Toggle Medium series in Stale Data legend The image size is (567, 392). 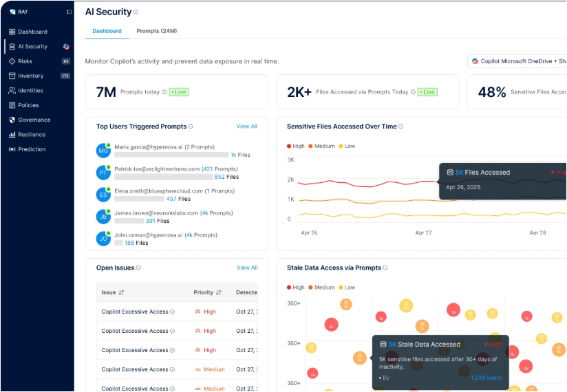coord(321,287)
